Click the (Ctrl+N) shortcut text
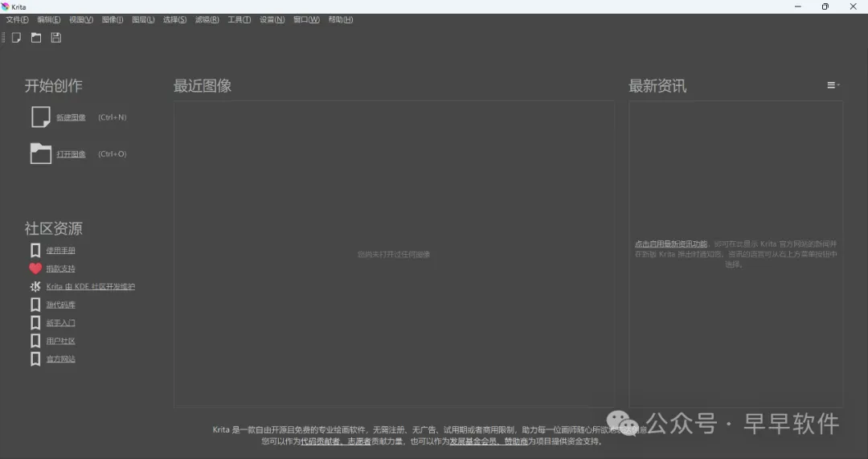 113,117
